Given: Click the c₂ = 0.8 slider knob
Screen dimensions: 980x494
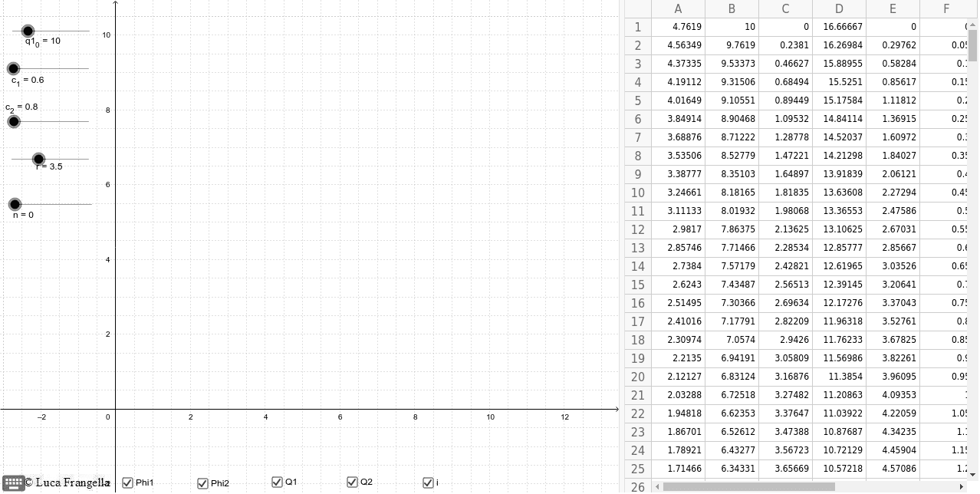Looking at the screenshot, I should [x=13, y=121].
